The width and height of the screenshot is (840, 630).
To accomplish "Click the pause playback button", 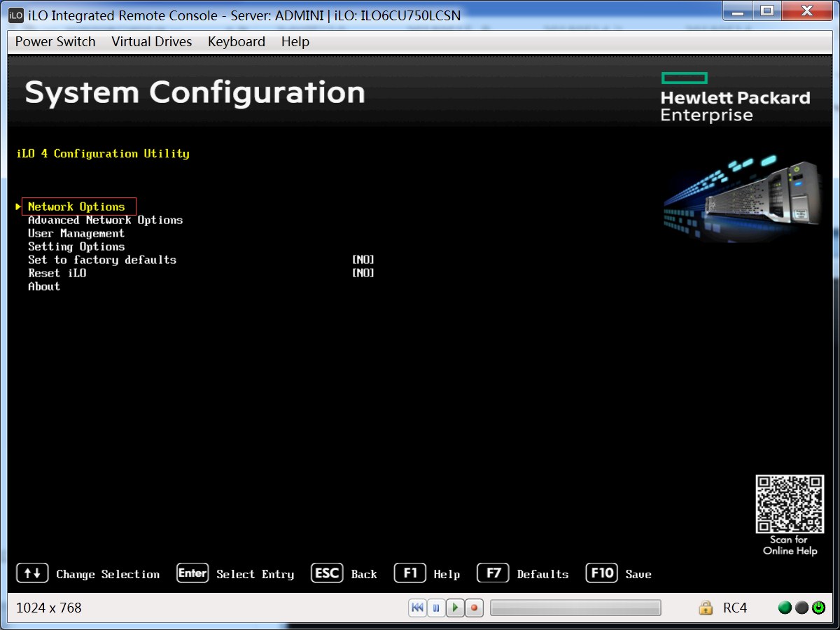I will click(x=436, y=608).
